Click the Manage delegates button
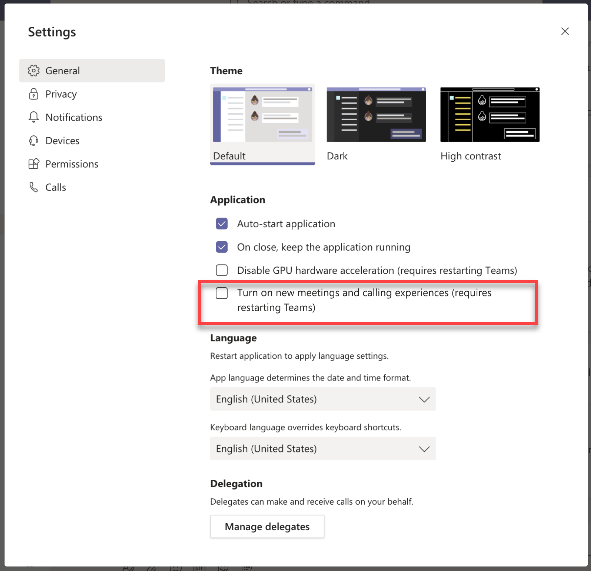591x571 pixels. tap(267, 526)
